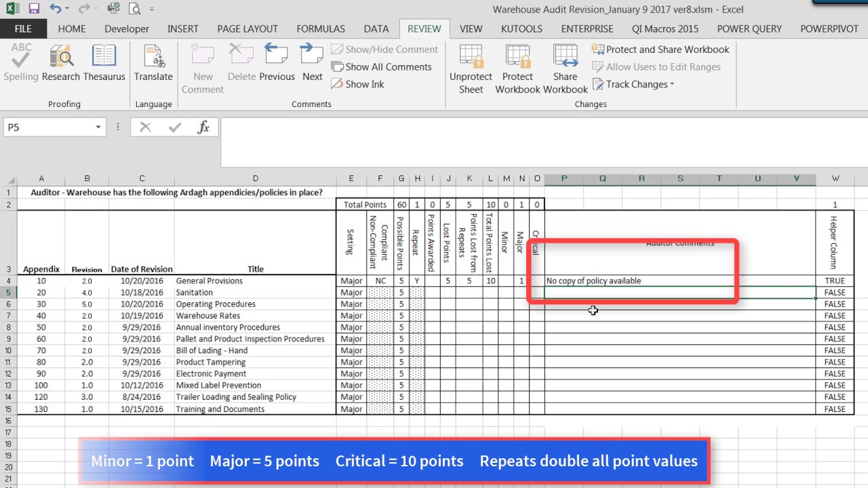Click Protect and Share Workbook
This screenshot has height=488, width=868.
(660, 49)
